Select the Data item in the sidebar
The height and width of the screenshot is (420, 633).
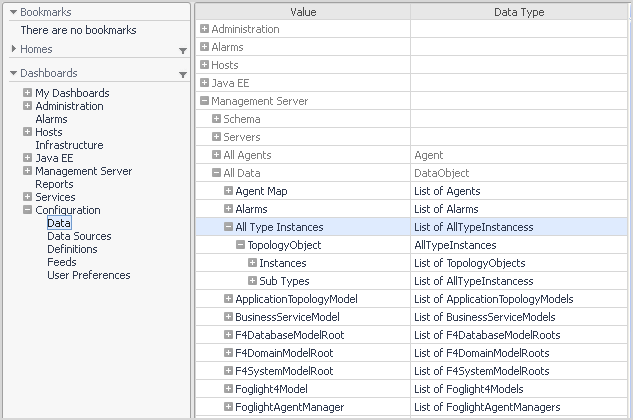[x=58, y=223]
